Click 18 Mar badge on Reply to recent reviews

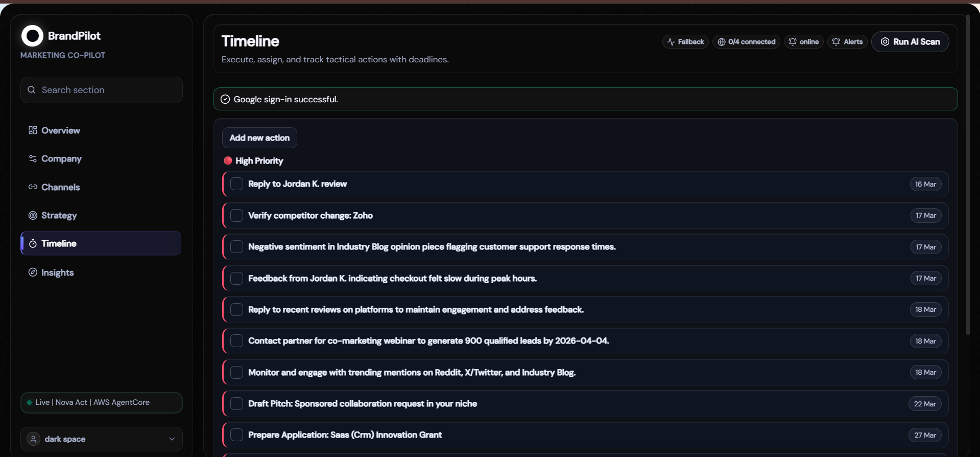[925, 310]
